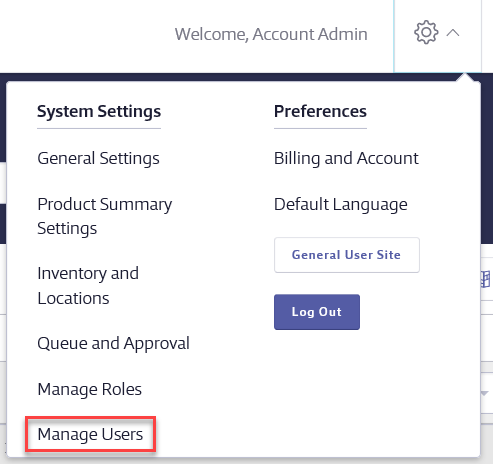The image size is (493, 464).
Task: Click the Welcome, Account Admin text
Action: 271,34
